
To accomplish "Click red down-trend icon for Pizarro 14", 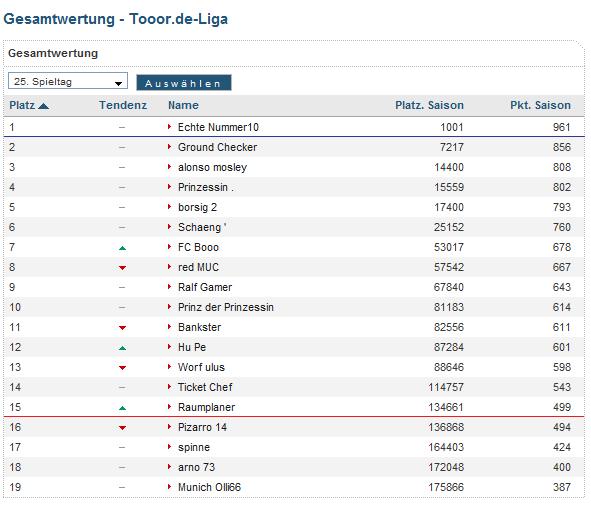I will tap(122, 428).
